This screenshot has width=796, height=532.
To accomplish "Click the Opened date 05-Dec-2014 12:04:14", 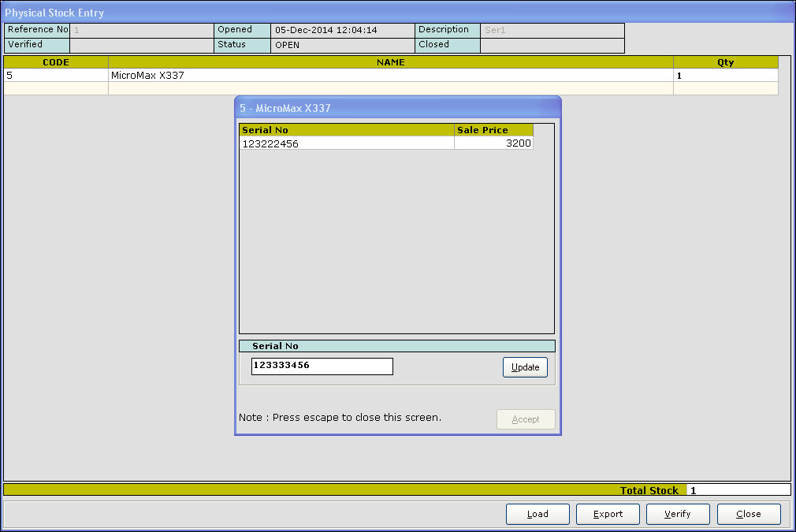I will coord(343,30).
